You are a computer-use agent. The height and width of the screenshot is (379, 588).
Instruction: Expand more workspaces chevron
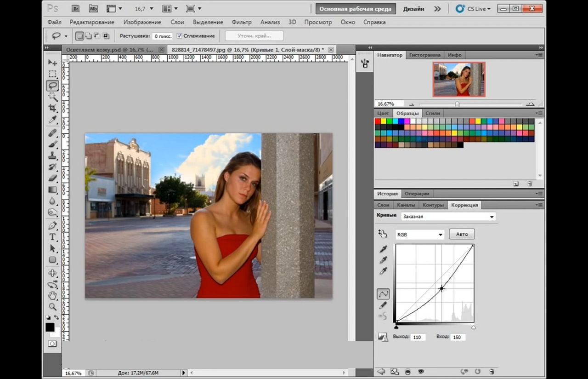pyautogui.click(x=437, y=9)
